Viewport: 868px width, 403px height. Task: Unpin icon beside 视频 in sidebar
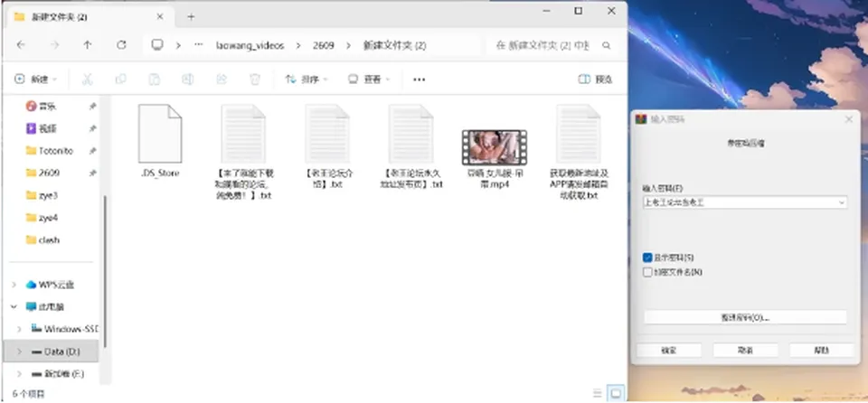click(92, 128)
